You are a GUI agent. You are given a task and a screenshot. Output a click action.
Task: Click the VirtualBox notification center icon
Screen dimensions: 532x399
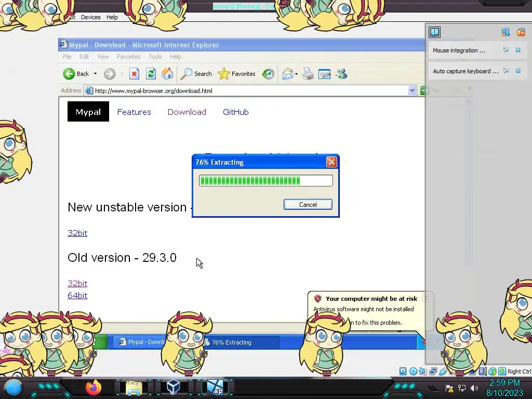pyautogui.click(x=435, y=32)
